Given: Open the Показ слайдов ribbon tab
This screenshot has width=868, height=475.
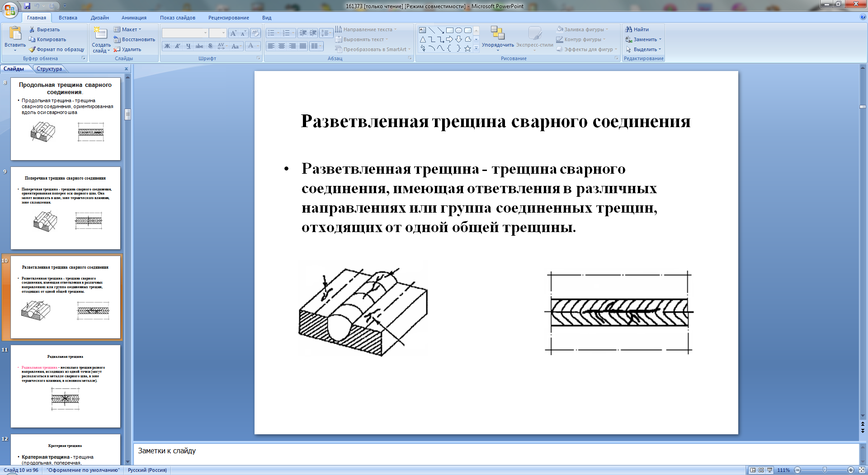Looking at the screenshot, I should [x=178, y=18].
